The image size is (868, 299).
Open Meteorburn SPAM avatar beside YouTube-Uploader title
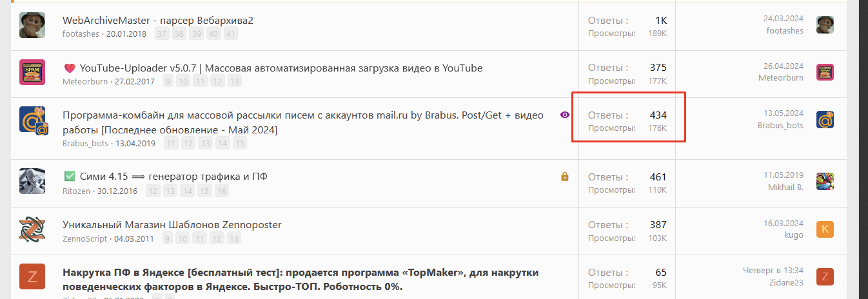pyautogui.click(x=32, y=73)
